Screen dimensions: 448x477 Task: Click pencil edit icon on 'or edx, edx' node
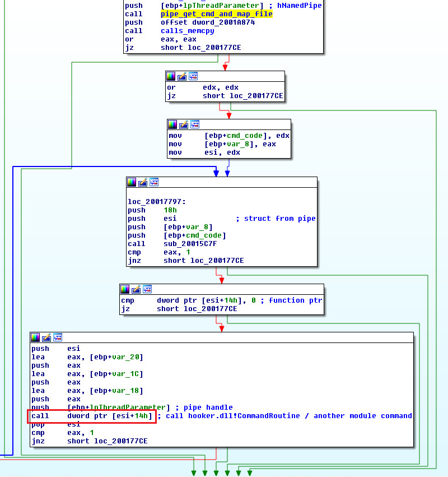182,76
